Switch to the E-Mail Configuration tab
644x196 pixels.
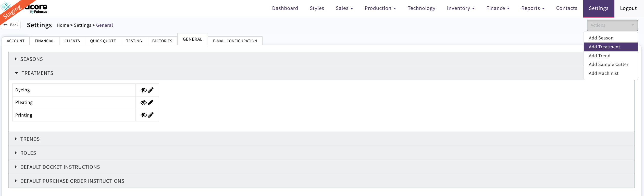pyautogui.click(x=235, y=41)
